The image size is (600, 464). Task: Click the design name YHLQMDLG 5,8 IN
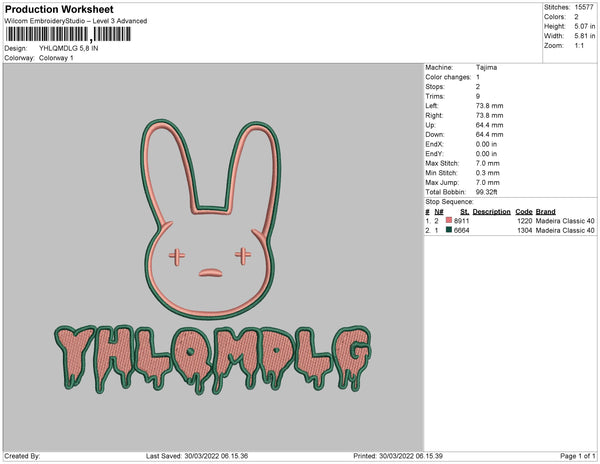click(68, 48)
